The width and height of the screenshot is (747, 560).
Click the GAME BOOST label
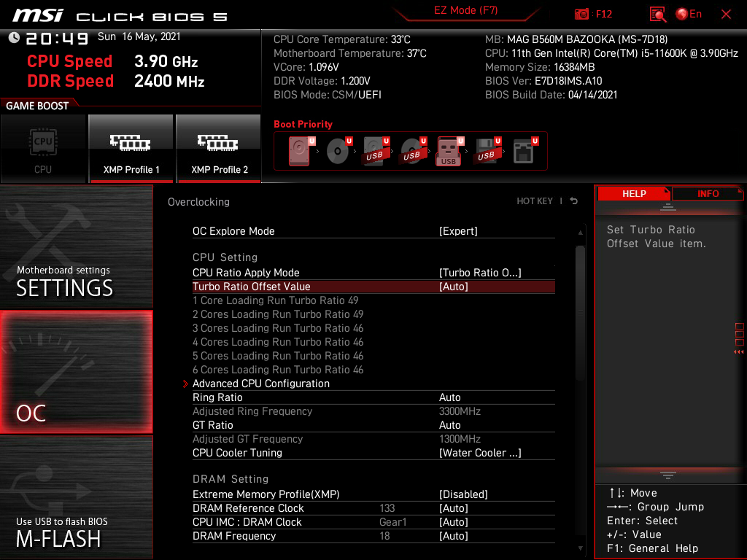point(37,106)
